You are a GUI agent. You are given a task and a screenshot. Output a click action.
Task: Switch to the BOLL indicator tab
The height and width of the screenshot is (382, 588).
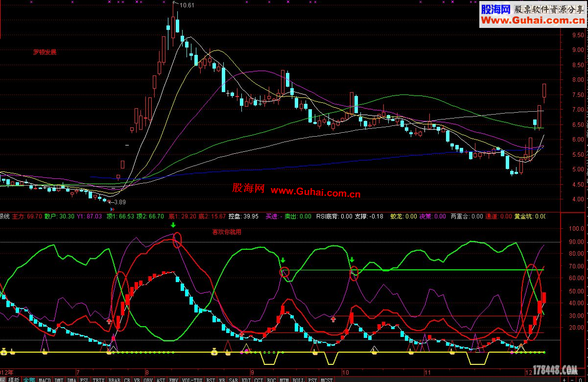click(299, 380)
